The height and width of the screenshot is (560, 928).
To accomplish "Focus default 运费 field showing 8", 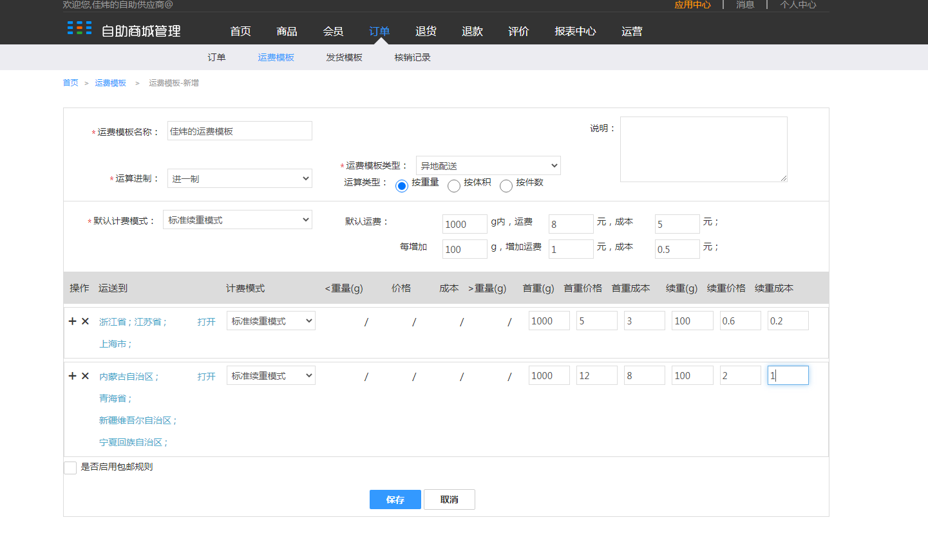I will (x=571, y=224).
